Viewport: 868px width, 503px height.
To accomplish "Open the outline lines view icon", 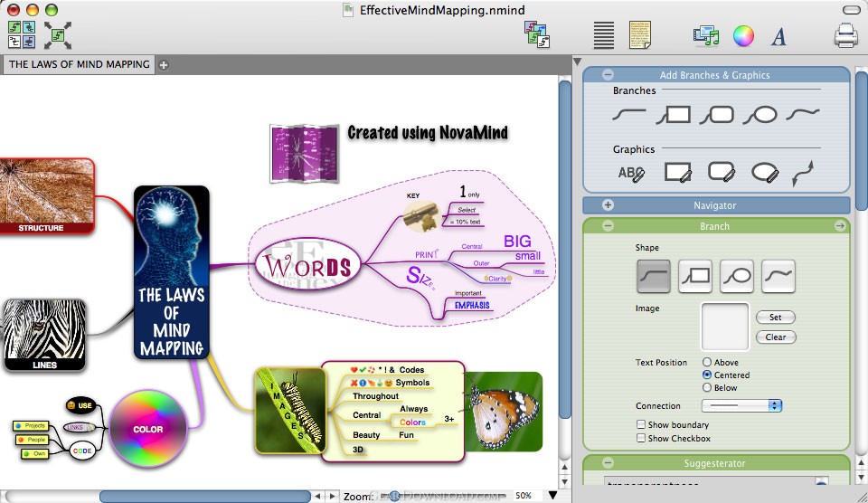I will coord(603,35).
